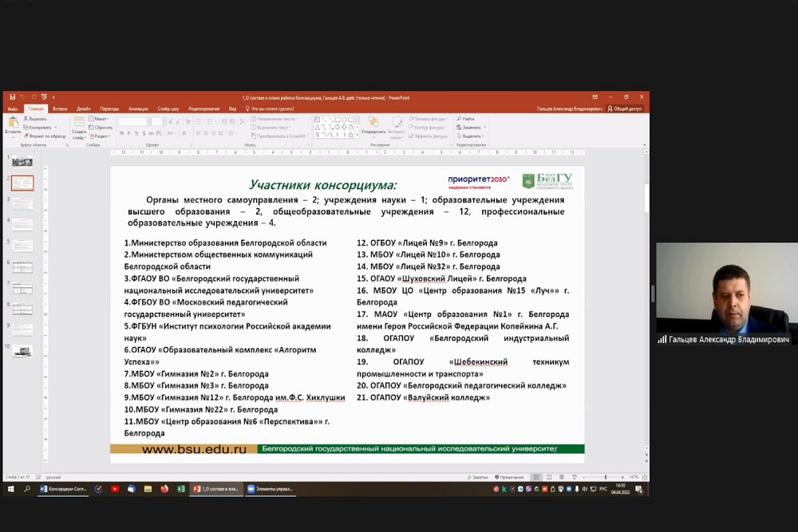Open Firefox from the Windows taskbar
The height and width of the screenshot is (532, 798).
(164, 489)
